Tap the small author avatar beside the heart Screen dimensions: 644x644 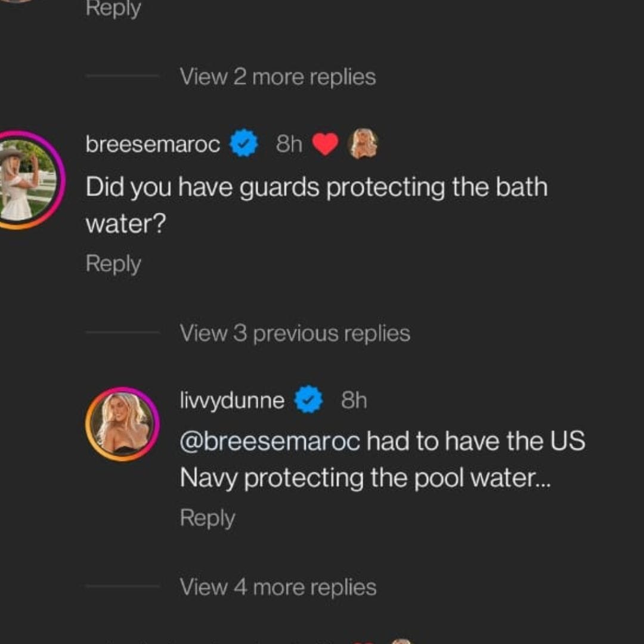pyautogui.click(x=363, y=143)
